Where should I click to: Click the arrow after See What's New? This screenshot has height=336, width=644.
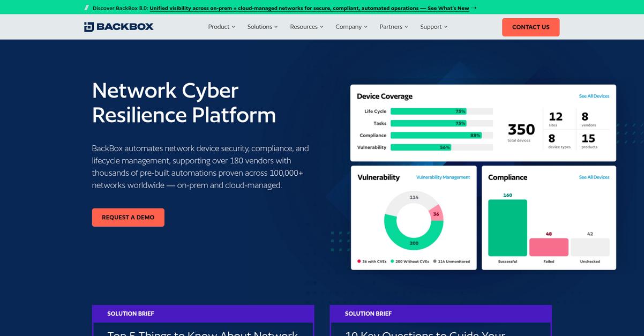(474, 8)
